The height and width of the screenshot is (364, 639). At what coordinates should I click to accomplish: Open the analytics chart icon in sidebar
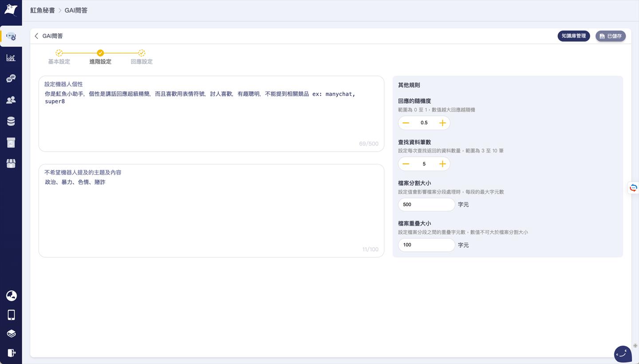(11, 58)
